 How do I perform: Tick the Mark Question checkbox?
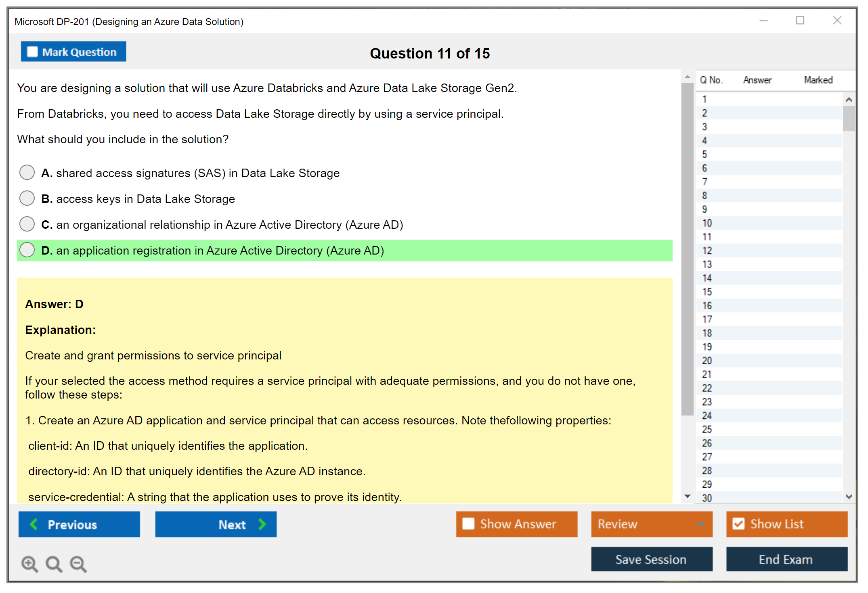[32, 52]
